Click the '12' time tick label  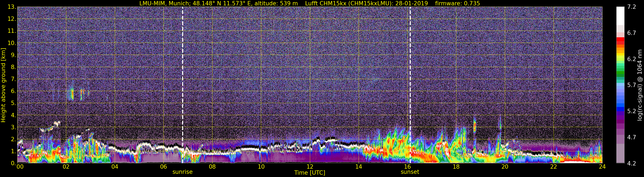coord(310,167)
